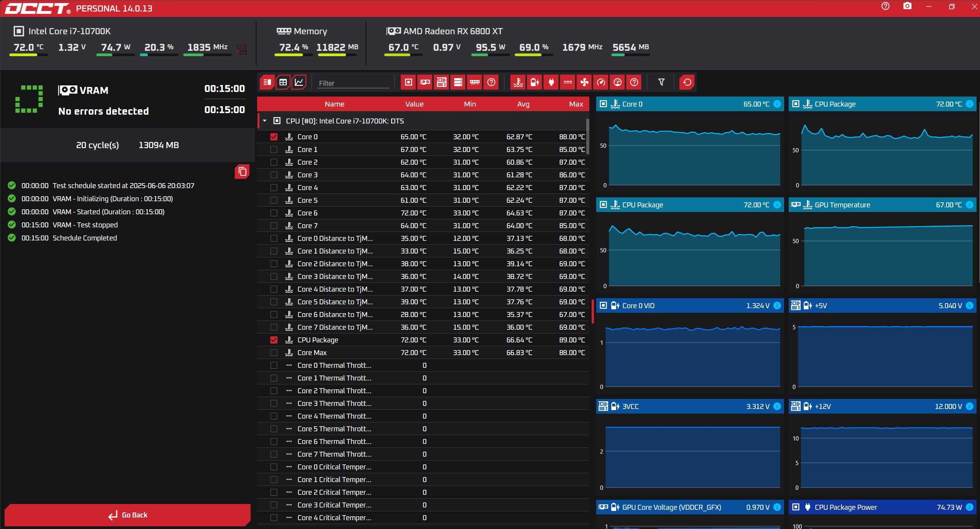Screen dimensions: 980x529
Task: Check the Core 2 sensor checkbox
Action: 274,162
